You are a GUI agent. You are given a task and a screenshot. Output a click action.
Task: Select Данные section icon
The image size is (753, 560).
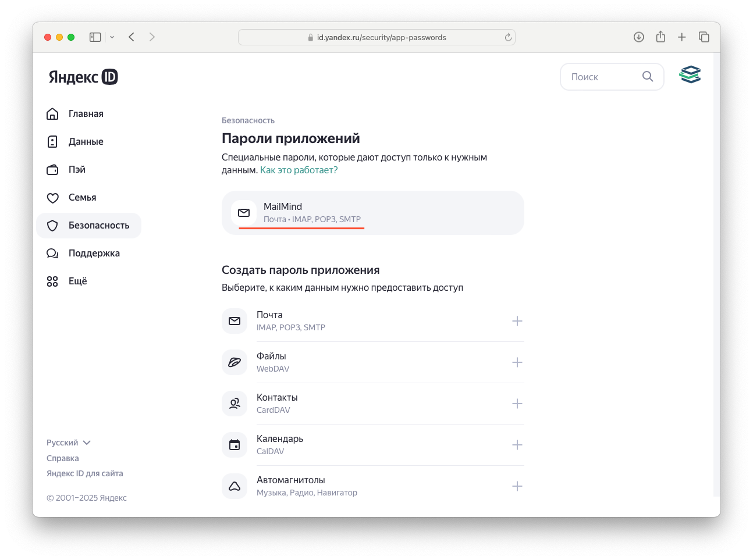point(52,141)
